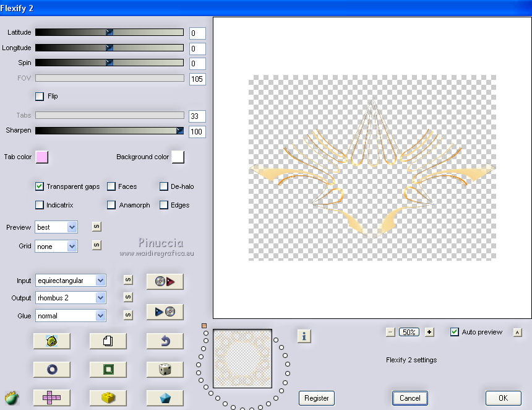Disable Auto preview checkbox

click(x=455, y=332)
